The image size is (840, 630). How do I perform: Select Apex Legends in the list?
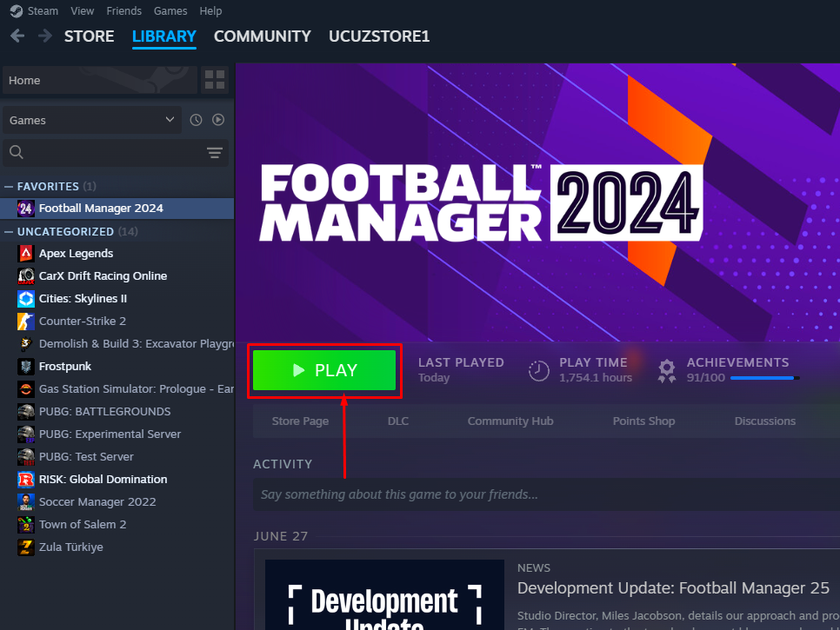117,253
